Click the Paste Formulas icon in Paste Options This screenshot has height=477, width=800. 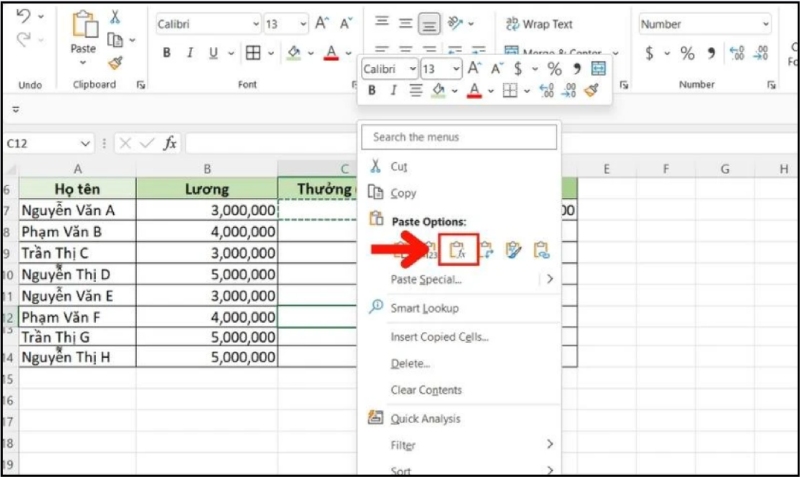click(x=460, y=250)
